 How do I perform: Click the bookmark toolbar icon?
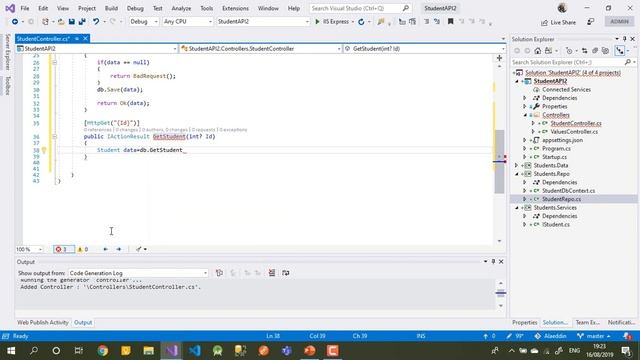[x=451, y=22]
